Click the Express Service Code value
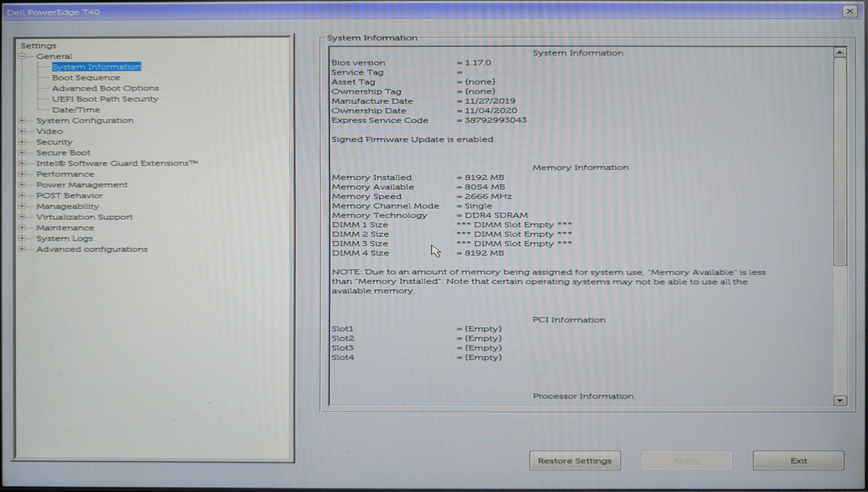Screen dimensions: 868x492 point(495,120)
